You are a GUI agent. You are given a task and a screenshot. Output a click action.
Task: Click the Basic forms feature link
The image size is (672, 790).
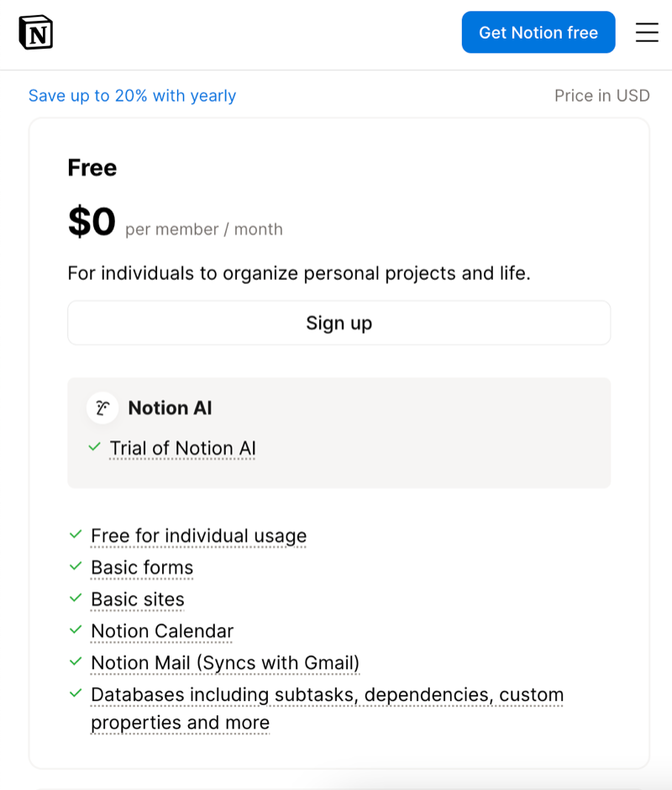141,566
